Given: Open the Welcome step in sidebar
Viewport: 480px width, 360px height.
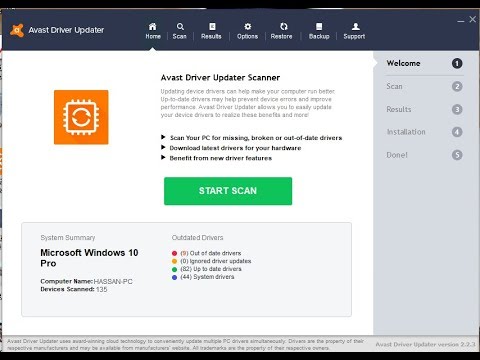Looking at the screenshot, I should tap(403, 63).
